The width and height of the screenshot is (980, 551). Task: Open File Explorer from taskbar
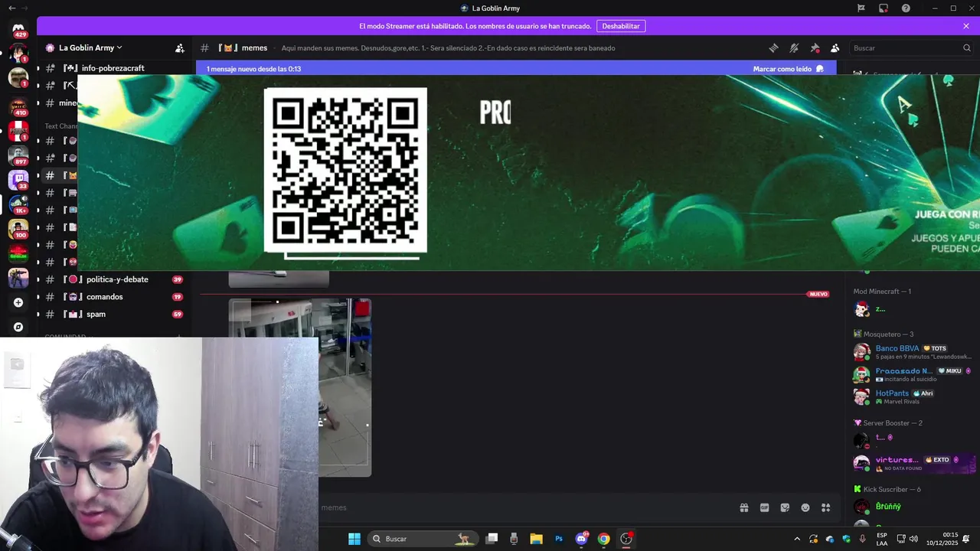(537, 539)
